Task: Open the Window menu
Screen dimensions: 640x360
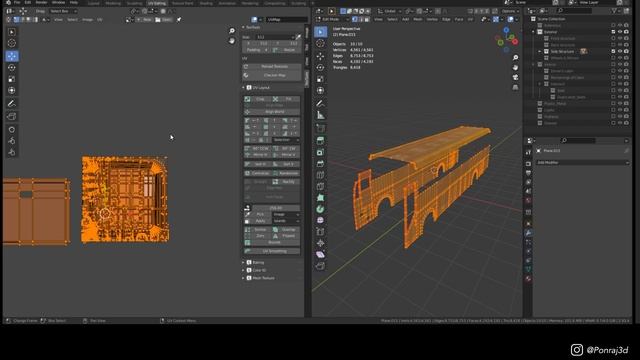Action: [x=58, y=2]
